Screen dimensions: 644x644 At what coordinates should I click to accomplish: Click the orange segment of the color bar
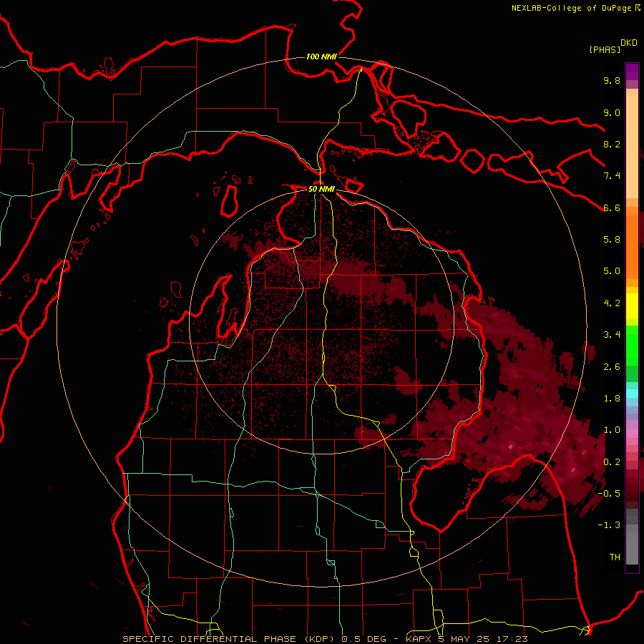click(632, 247)
